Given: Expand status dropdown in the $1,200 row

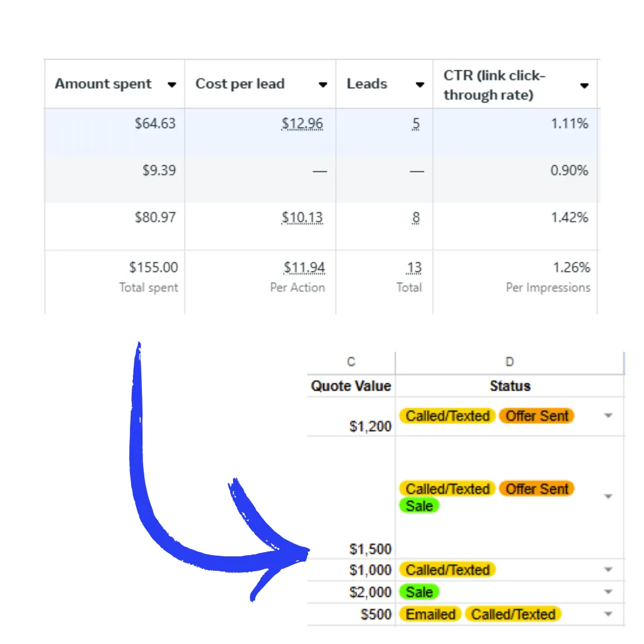Looking at the screenshot, I should coord(608,415).
